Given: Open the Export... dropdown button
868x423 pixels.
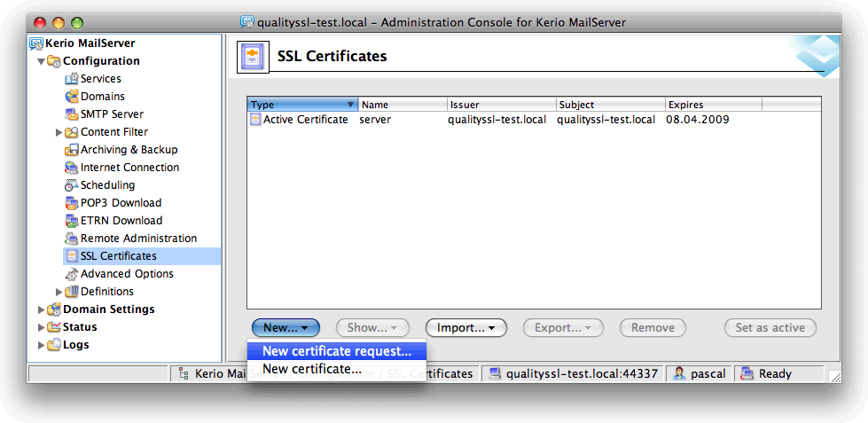Looking at the screenshot, I should (563, 328).
